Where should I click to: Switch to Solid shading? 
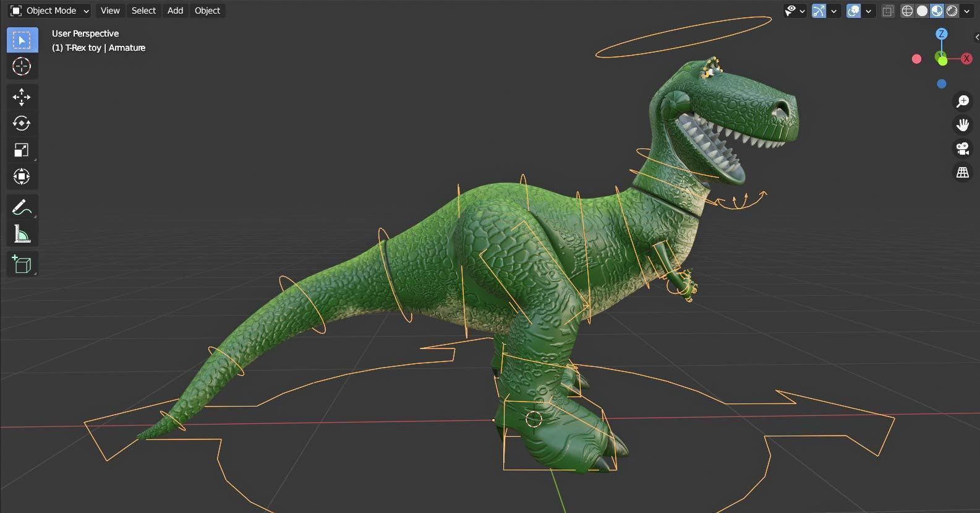coord(922,11)
